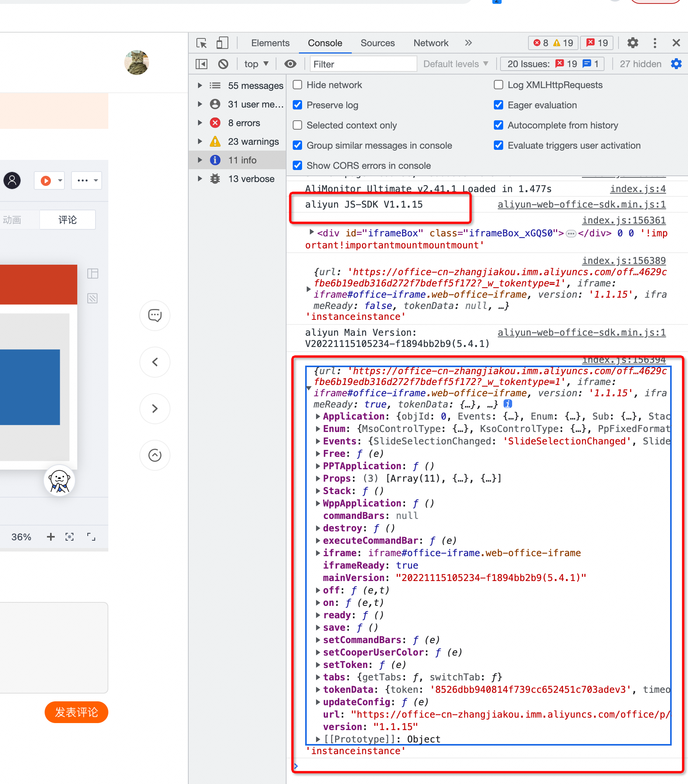This screenshot has width=688, height=784.
Task: Expand the 8 errors group
Action: (x=200, y=123)
